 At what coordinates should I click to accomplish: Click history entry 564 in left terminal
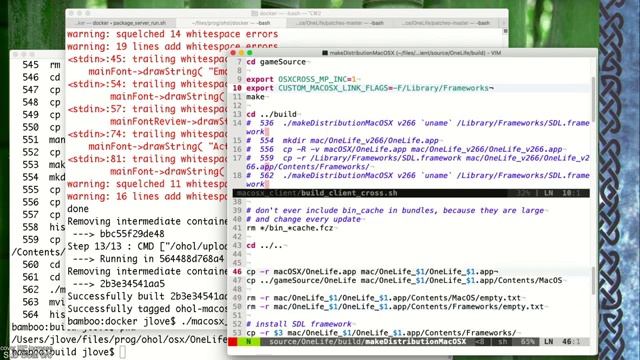(43, 315)
